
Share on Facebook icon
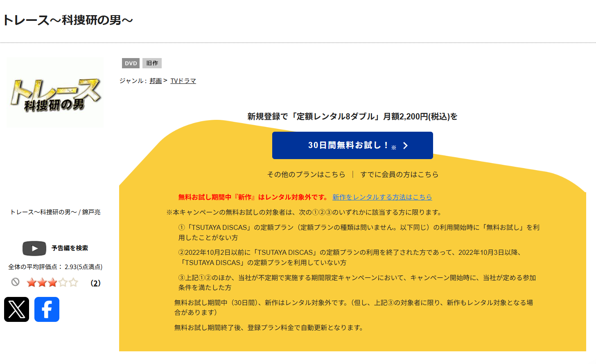[x=47, y=309]
